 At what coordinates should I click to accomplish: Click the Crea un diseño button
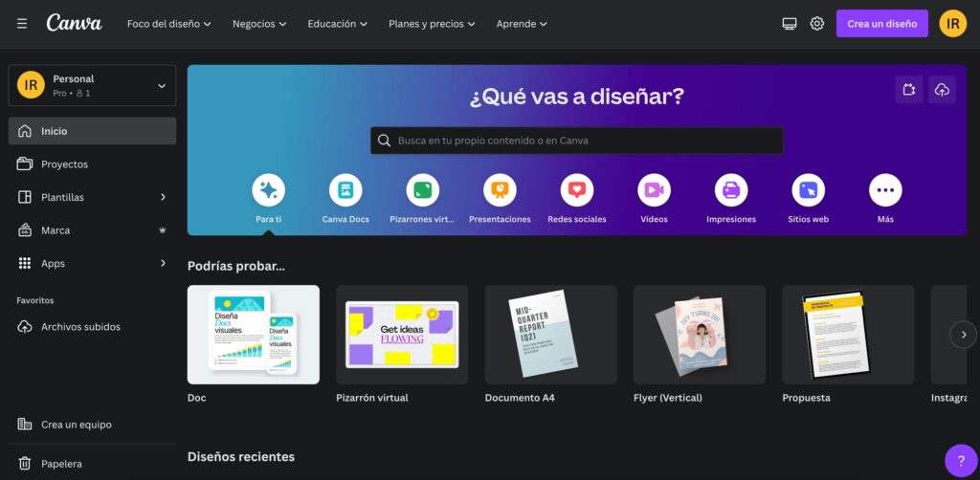[881, 24]
